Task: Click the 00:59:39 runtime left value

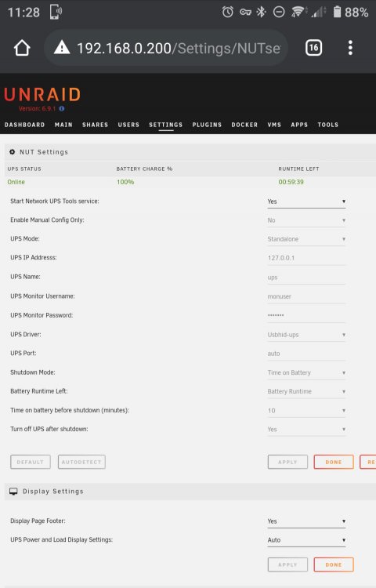Action: [291, 182]
